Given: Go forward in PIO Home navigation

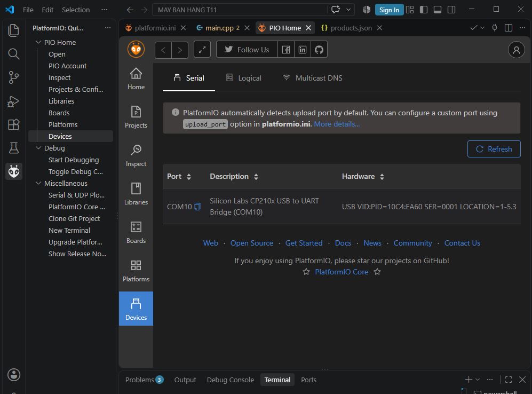Looking at the screenshot, I should 180,50.
